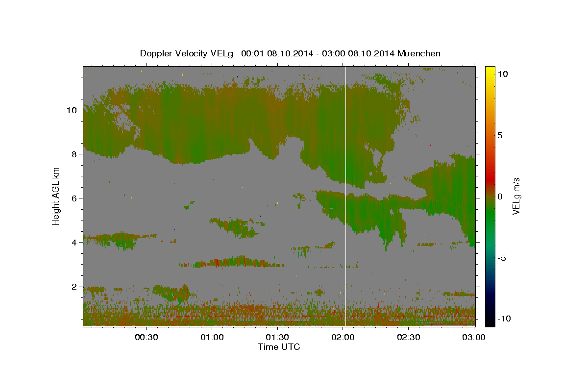Click the end date '03:00 08.10.2014' in title
588x392 pixels.
click(x=358, y=53)
